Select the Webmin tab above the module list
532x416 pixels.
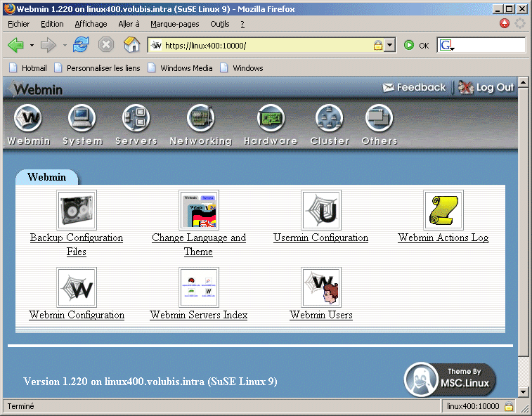pos(47,177)
